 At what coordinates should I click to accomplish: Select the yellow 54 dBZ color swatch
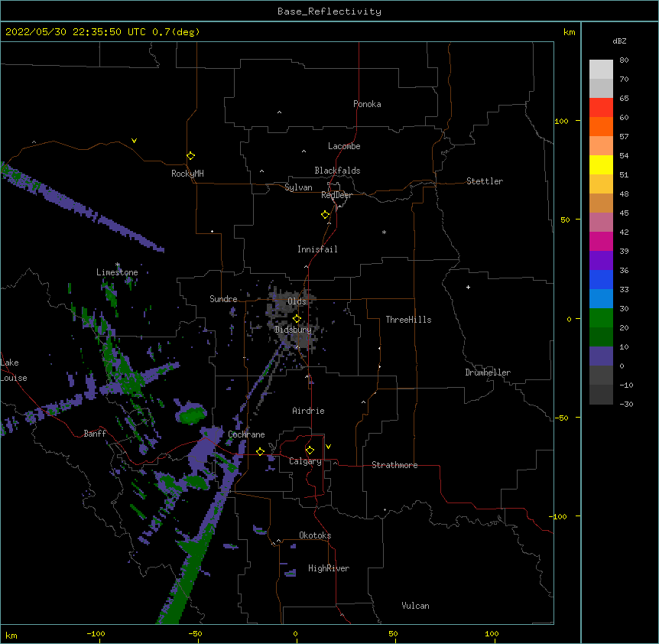pos(601,164)
